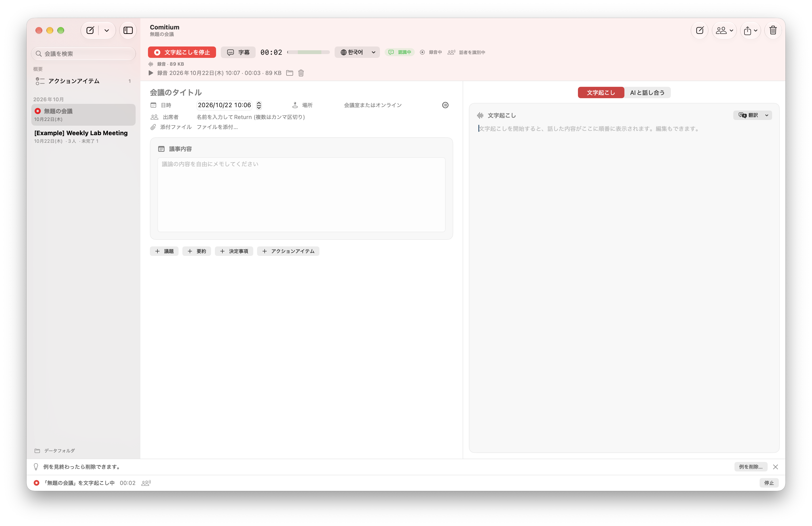Viewport: 812px width, 526px height.
Task: Add an action item section
Action: [x=288, y=251]
